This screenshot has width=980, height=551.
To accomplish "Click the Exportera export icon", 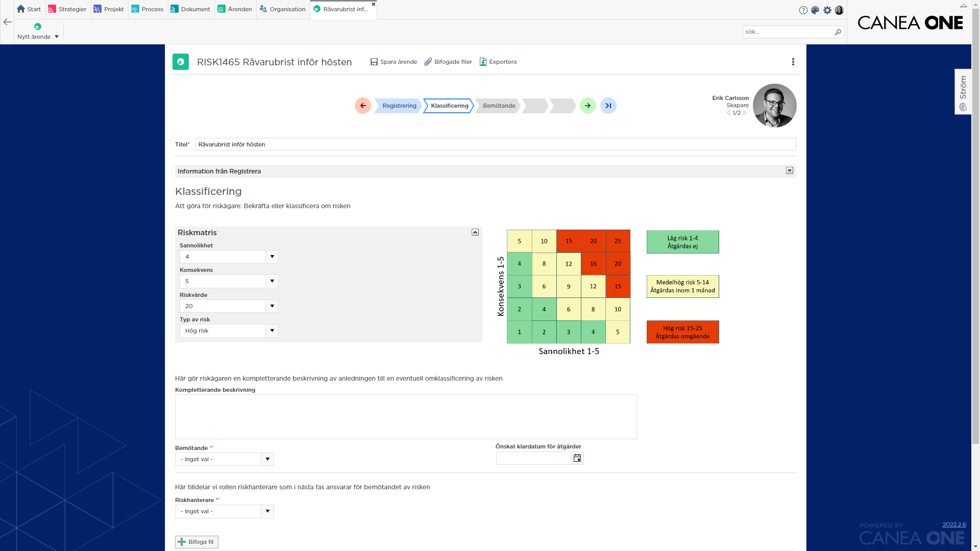I will point(498,62).
